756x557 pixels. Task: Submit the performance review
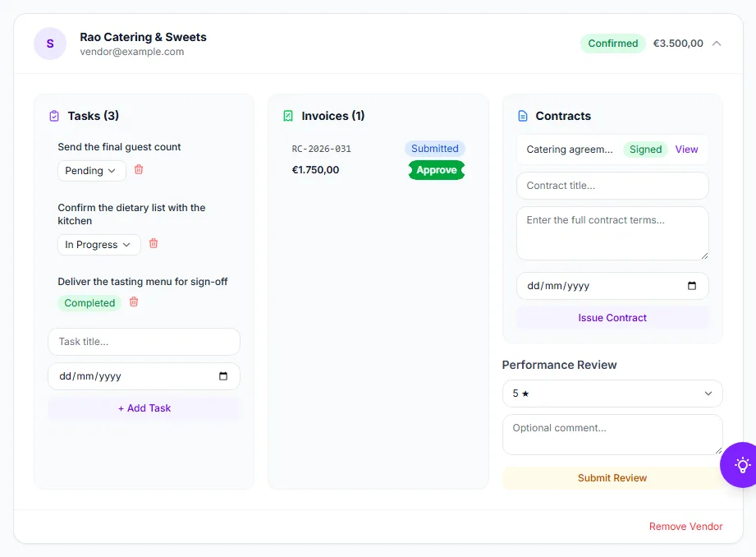(612, 478)
